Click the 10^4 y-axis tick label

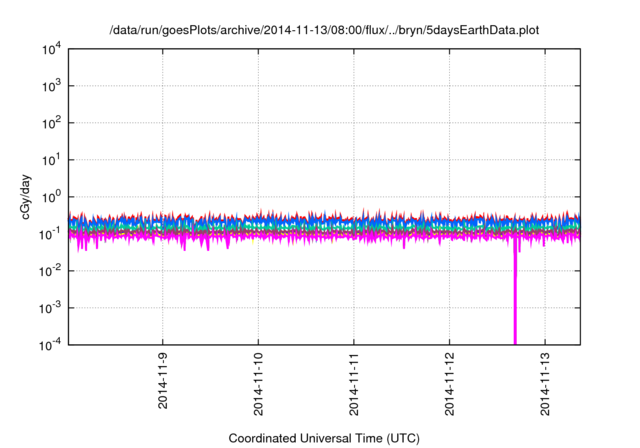click(x=49, y=49)
